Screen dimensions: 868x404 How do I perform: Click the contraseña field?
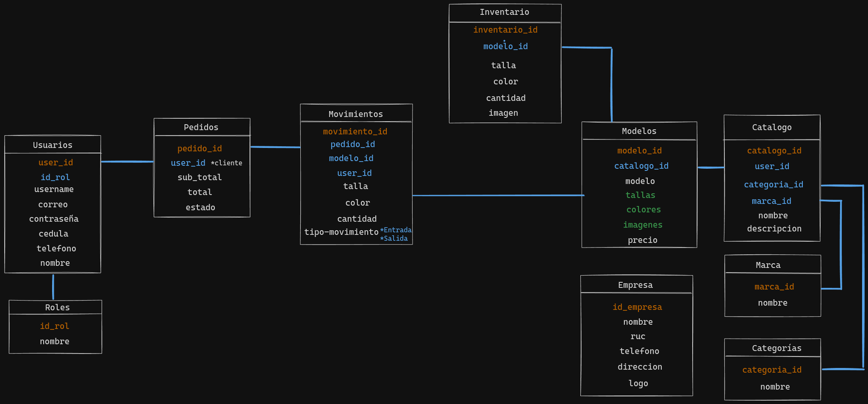[x=54, y=219]
